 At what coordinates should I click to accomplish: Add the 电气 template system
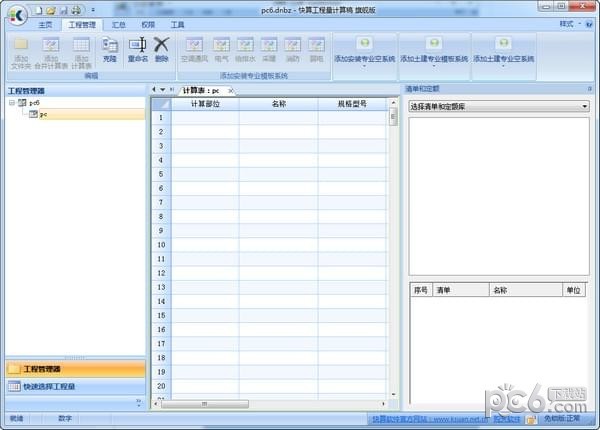click(222, 50)
